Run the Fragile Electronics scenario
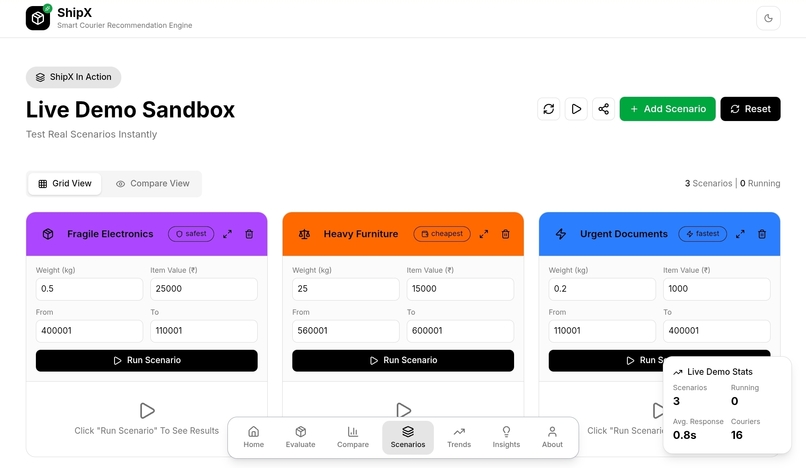Image resolution: width=806 pixels, height=468 pixels. pos(146,361)
